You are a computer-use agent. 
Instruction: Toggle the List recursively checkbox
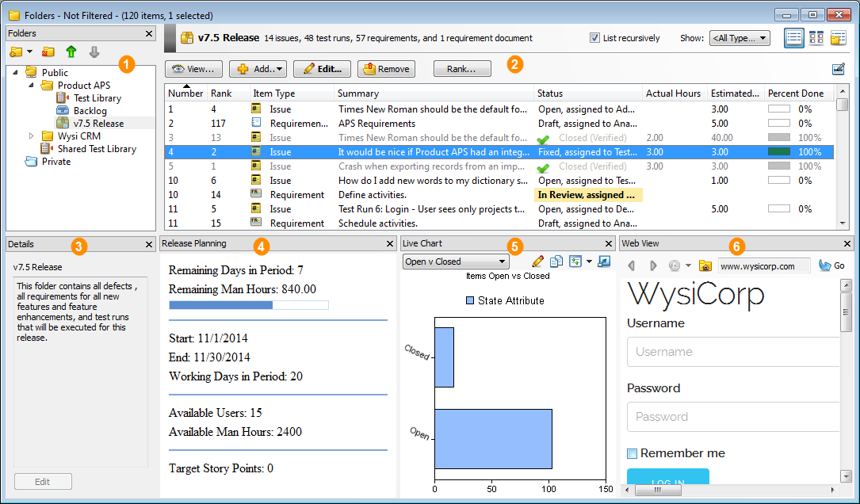pos(594,38)
